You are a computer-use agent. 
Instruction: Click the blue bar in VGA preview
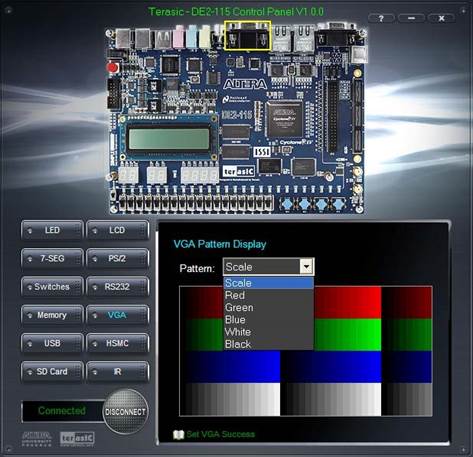click(306, 367)
